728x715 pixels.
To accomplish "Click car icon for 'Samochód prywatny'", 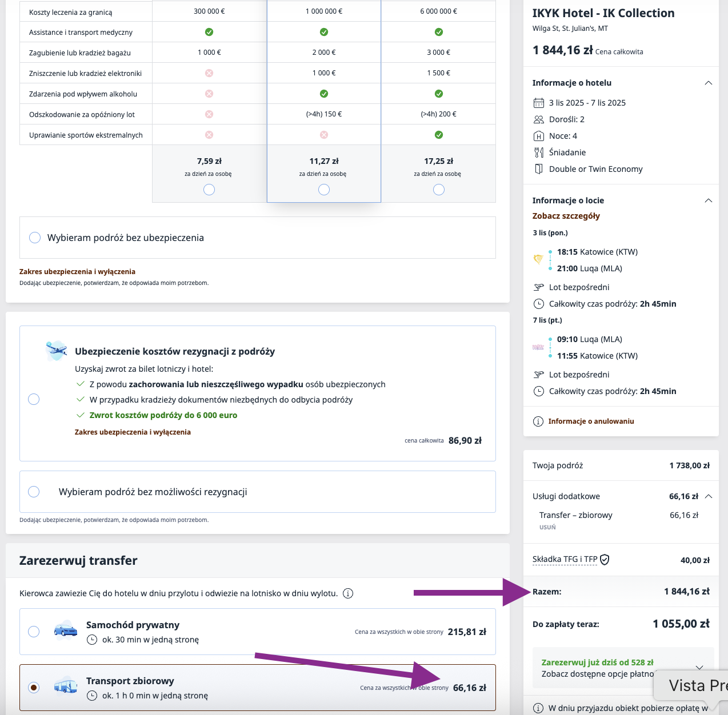I will 66,629.
